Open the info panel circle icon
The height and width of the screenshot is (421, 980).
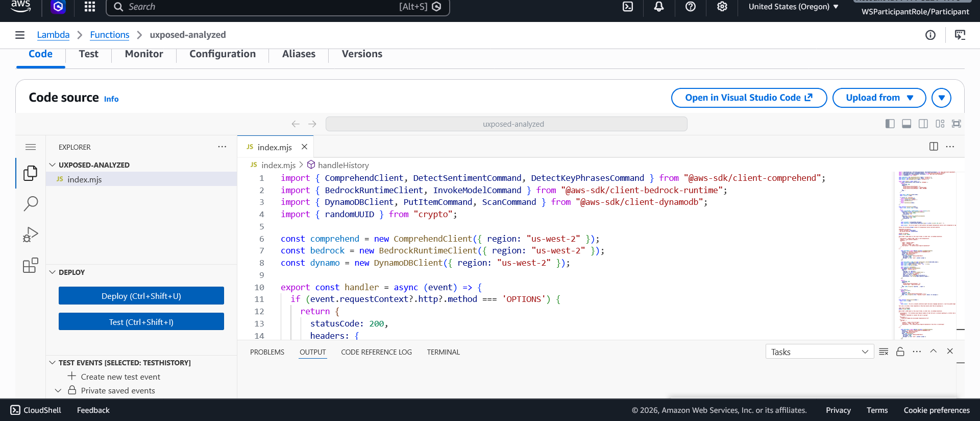[x=930, y=35]
